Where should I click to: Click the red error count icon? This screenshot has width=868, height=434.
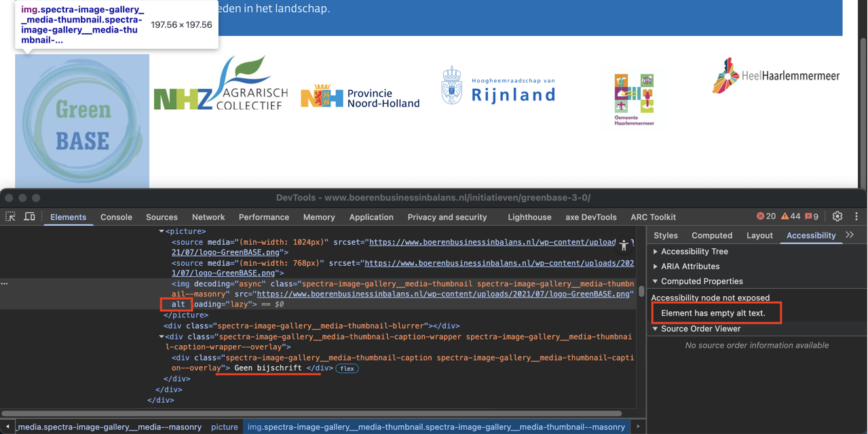pos(761,216)
